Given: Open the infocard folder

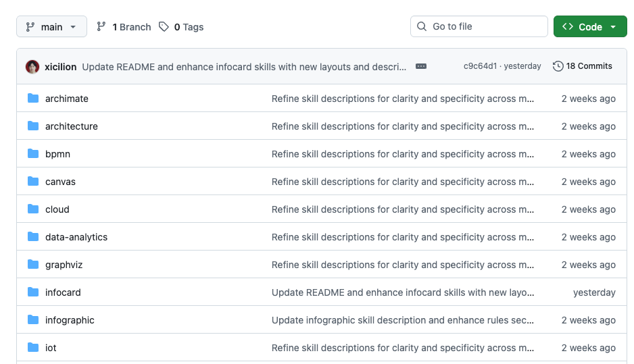Looking at the screenshot, I should pos(63,292).
